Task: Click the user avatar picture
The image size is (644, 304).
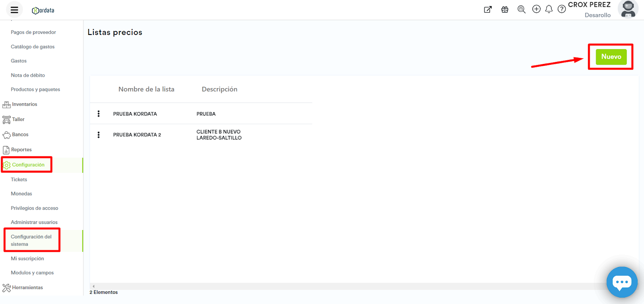Action: coord(628,9)
